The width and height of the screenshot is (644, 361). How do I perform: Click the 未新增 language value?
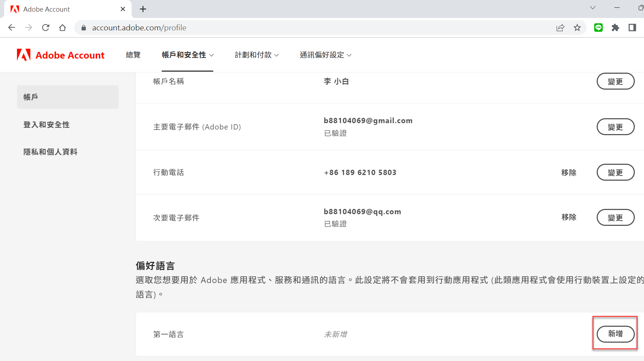[335, 334]
